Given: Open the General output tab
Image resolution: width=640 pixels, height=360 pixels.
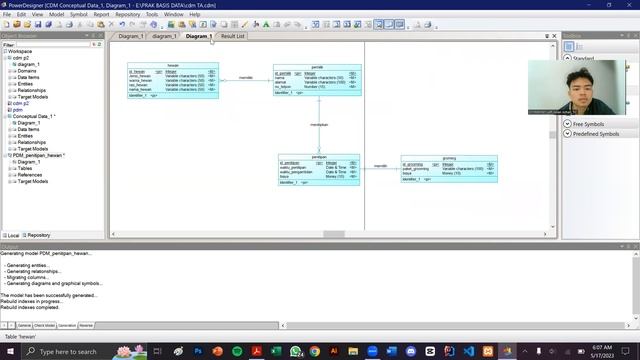Looking at the screenshot, I should click(24, 325).
